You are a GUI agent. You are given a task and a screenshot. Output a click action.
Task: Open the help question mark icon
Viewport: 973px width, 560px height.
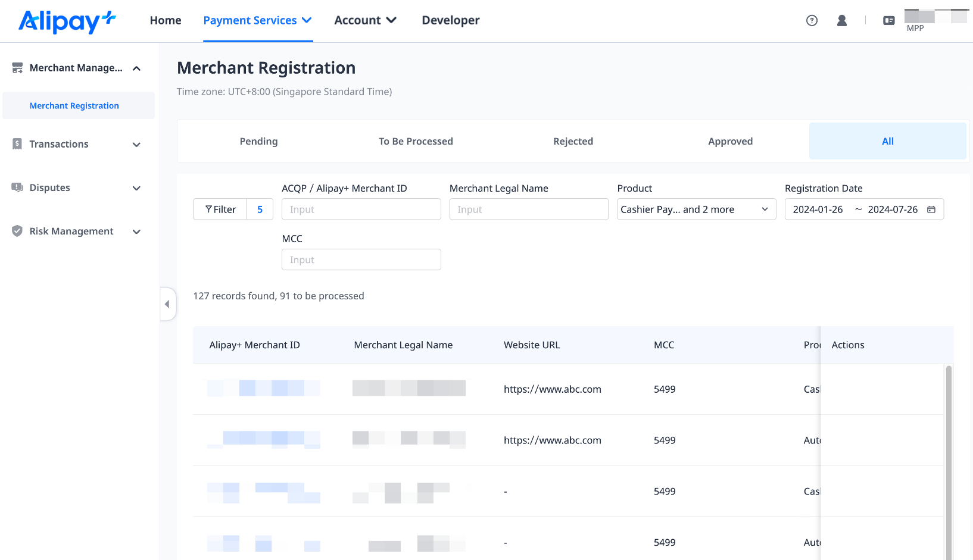point(812,20)
